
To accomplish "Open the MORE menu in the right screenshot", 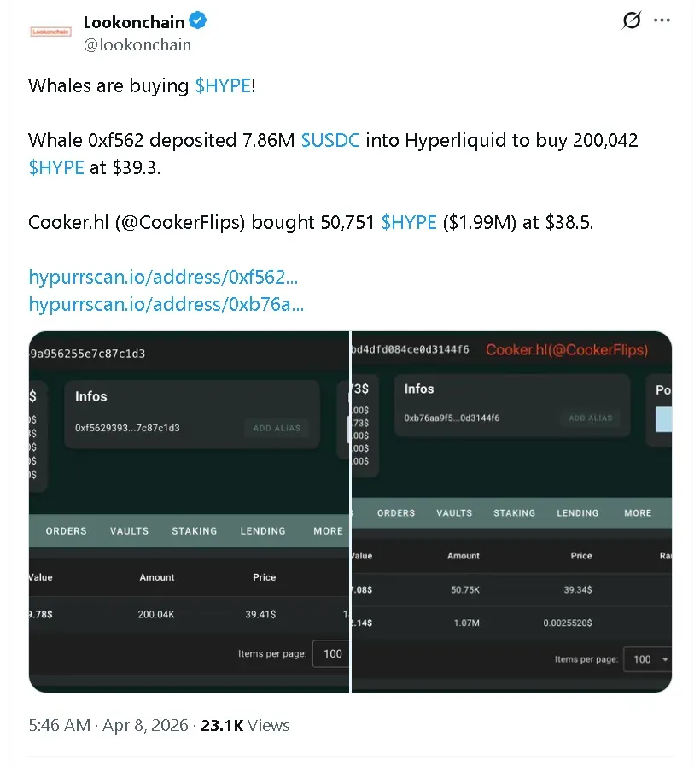I will click(x=637, y=512).
